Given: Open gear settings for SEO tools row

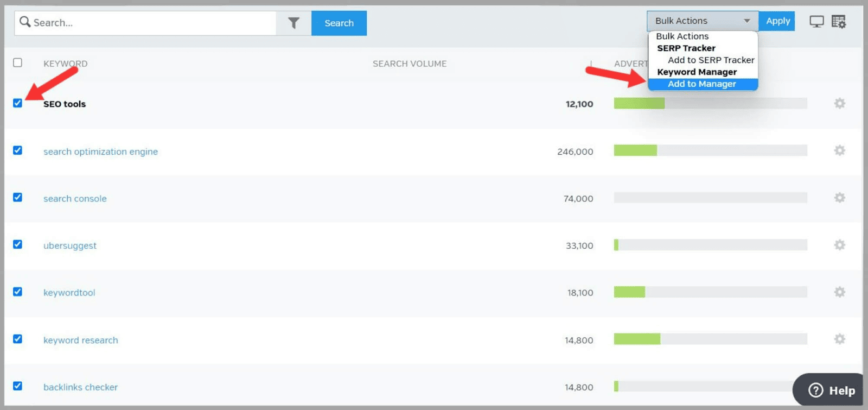Looking at the screenshot, I should pyautogui.click(x=839, y=103).
